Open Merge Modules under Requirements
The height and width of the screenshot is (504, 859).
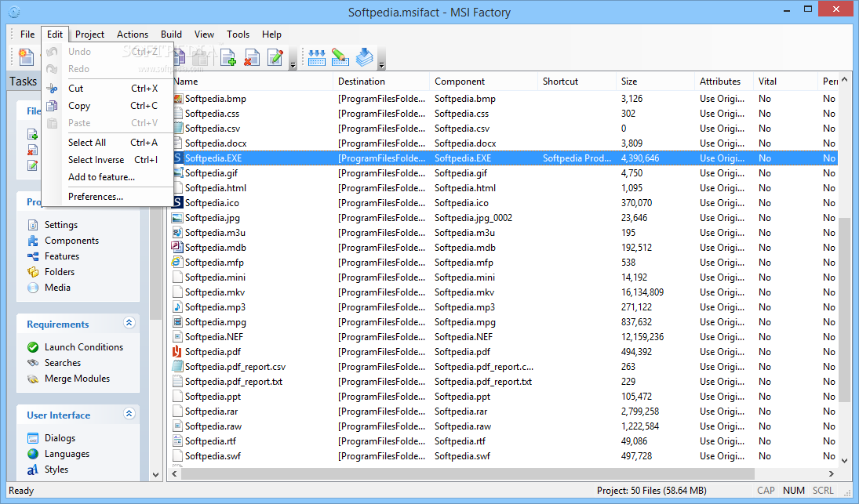pos(77,379)
